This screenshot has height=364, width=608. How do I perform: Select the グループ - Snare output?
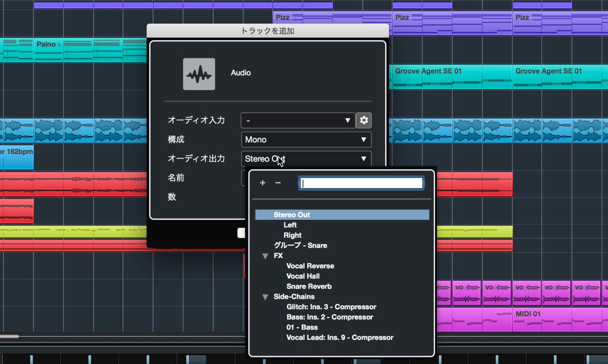[x=300, y=245]
